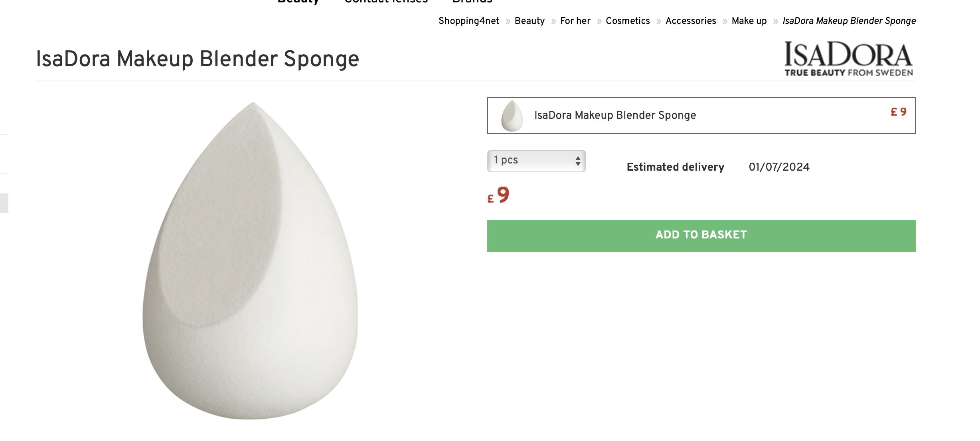This screenshot has width=980, height=441.
Task: Open the Contact lenses menu item
Action: [386, 2]
